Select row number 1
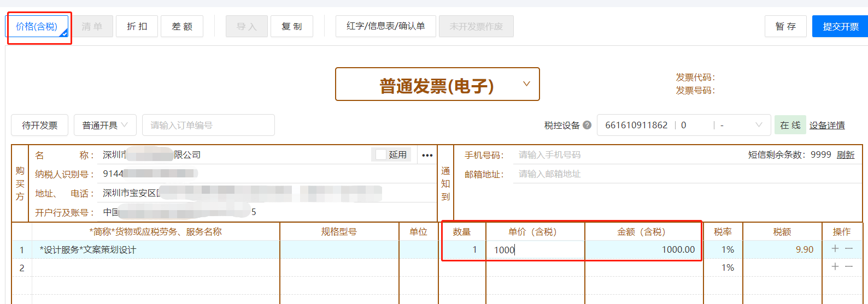This screenshot has width=868, height=304. (x=22, y=249)
